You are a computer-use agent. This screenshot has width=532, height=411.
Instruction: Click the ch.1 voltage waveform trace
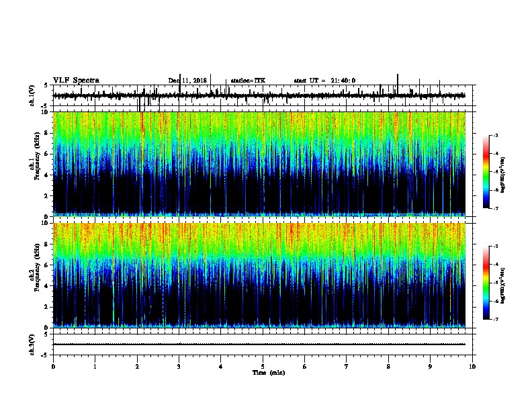tap(259, 95)
